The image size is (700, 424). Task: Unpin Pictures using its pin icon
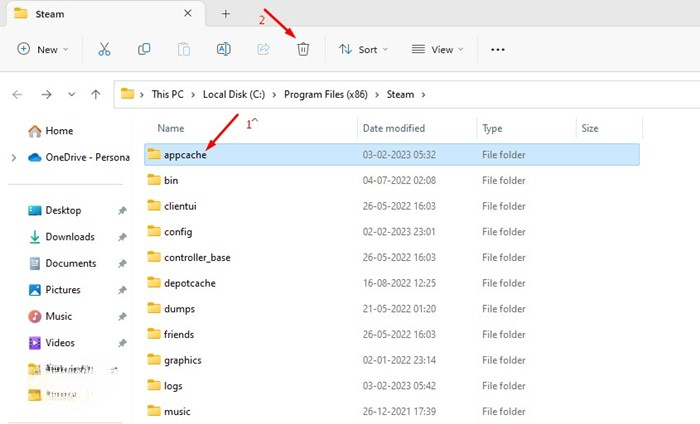(x=122, y=290)
